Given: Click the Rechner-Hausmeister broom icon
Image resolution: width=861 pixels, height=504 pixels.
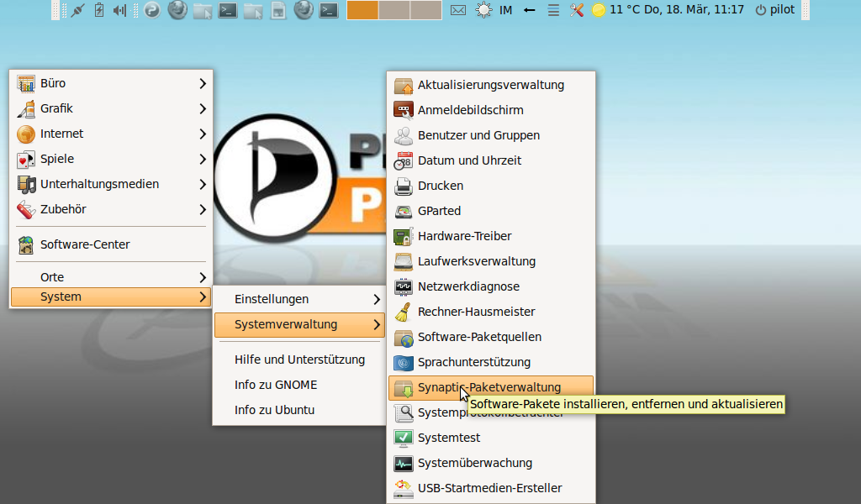Looking at the screenshot, I should (x=404, y=312).
